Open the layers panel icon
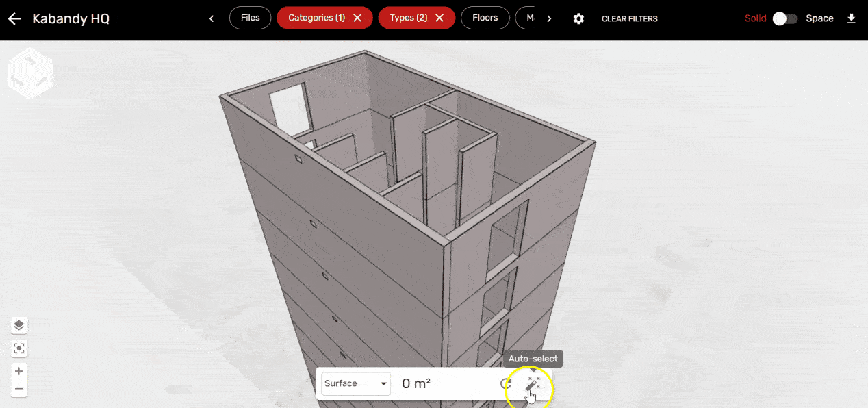868x408 pixels. coord(19,325)
